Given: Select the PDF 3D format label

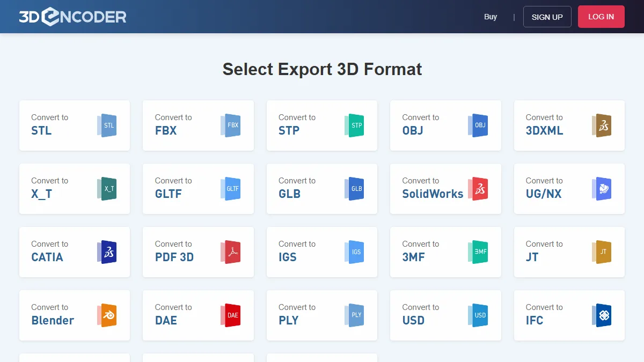Looking at the screenshot, I should 174,257.
